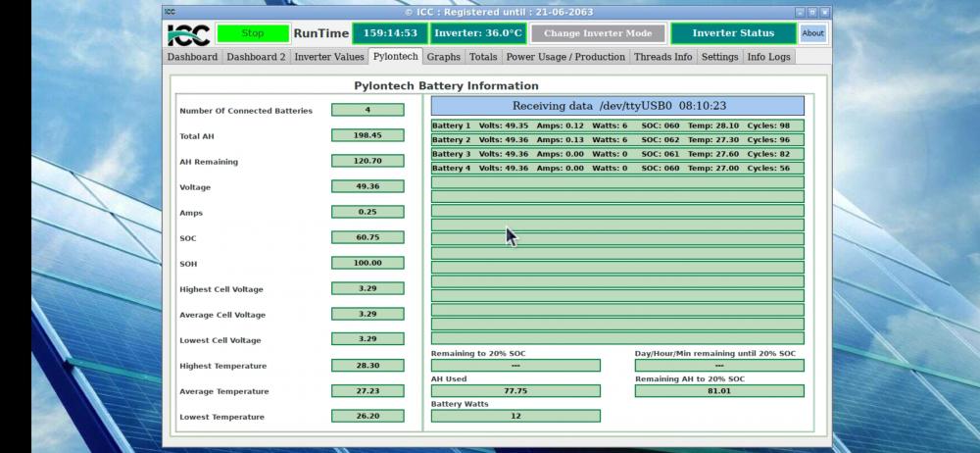Click the About button
The image size is (980, 453).
point(812,33)
